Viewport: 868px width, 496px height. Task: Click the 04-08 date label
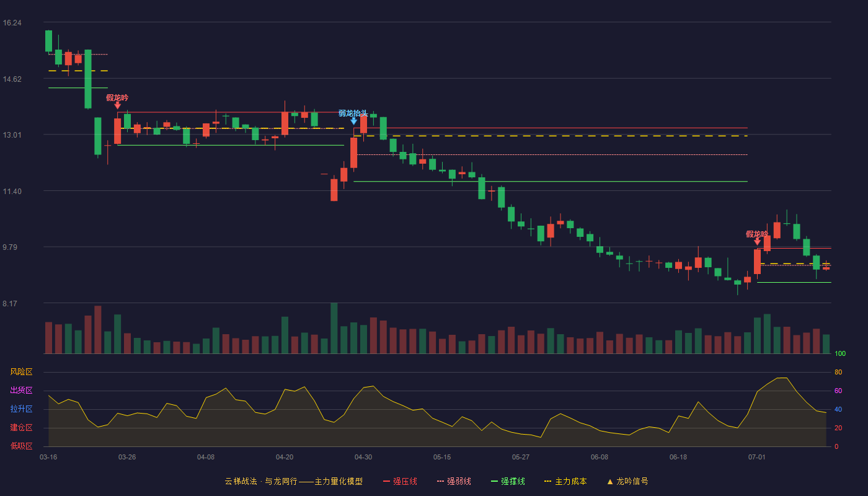pos(206,457)
